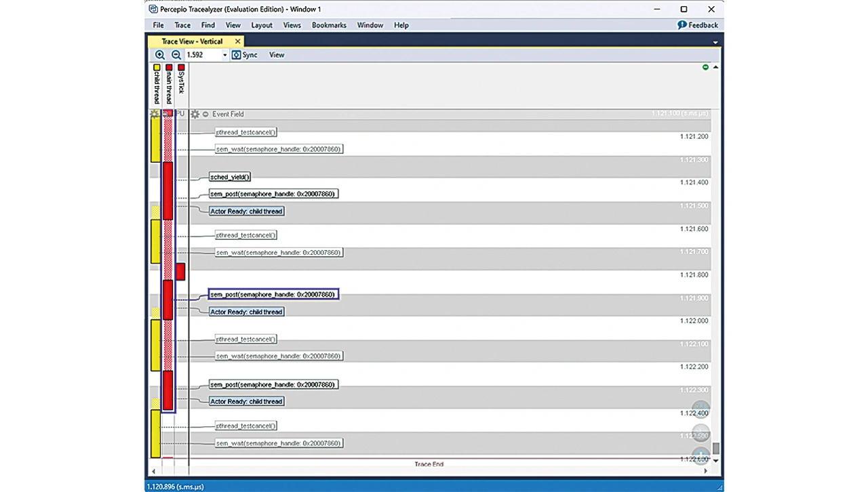868x492 pixels.
Task: Close the Trace View - Vertical tab
Action: pyautogui.click(x=237, y=41)
